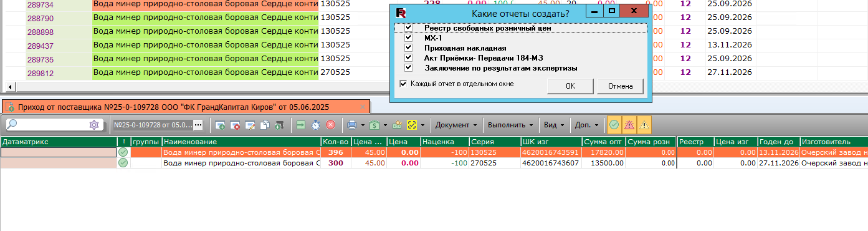Screen dimensions: 868x231
Task: Click the red circle cancel icon
Action: click(331, 125)
